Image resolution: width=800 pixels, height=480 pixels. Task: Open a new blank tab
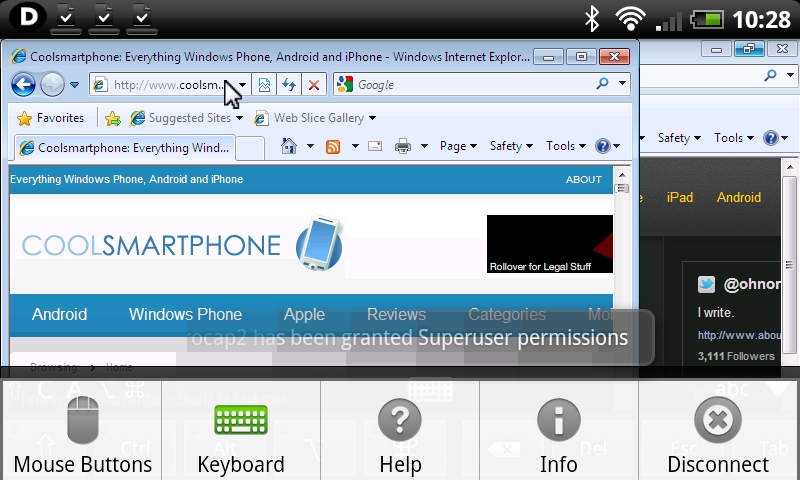pyautogui.click(x=250, y=148)
